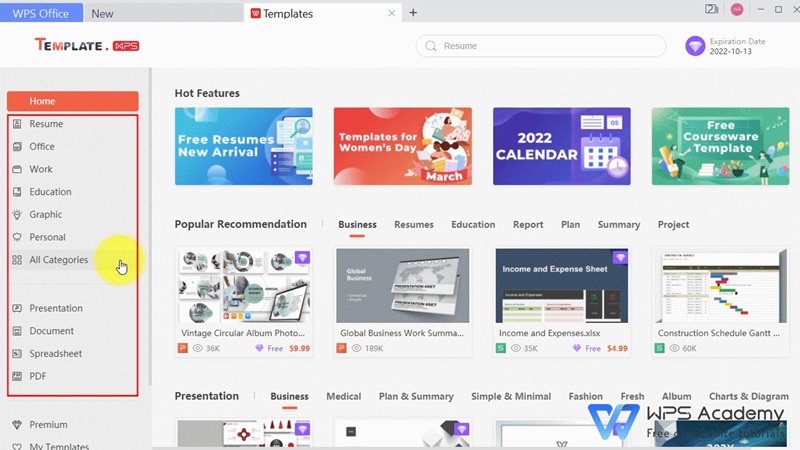This screenshot has width=800, height=450.
Task: Click the window layout icon in title bar
Action: (x=712, y=9)
